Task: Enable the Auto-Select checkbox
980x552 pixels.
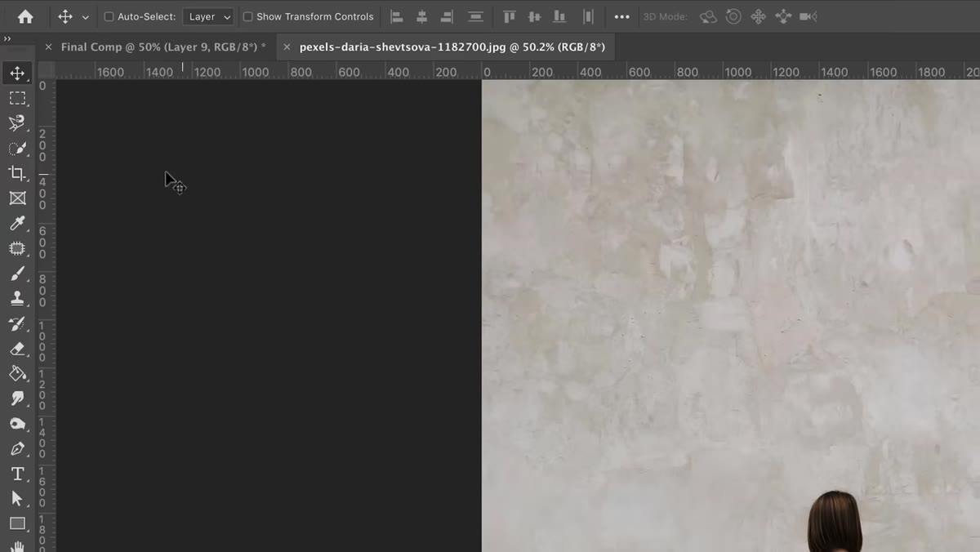Action: (109, 16)
